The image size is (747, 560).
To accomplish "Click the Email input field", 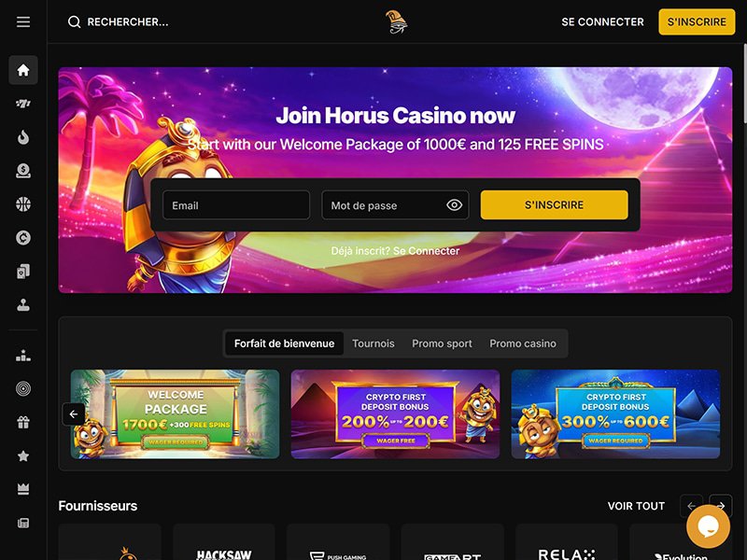I will tap(236, 205).
